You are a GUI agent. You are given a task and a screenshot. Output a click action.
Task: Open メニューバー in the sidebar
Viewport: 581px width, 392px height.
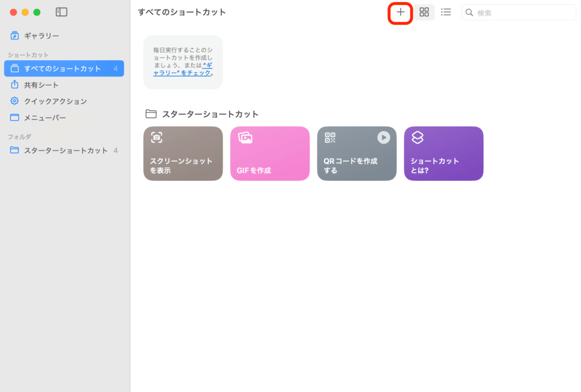tap(45, 118)
